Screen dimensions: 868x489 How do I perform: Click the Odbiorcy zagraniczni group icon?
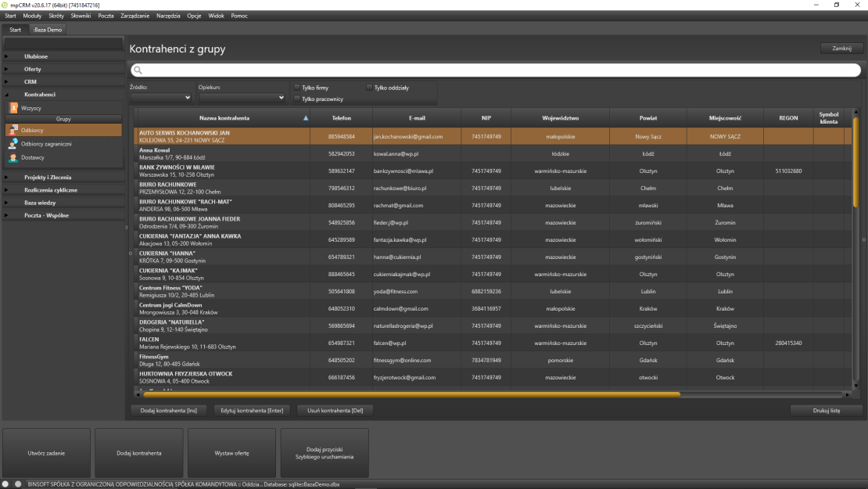pyautogui.click(x=13, y=143)
